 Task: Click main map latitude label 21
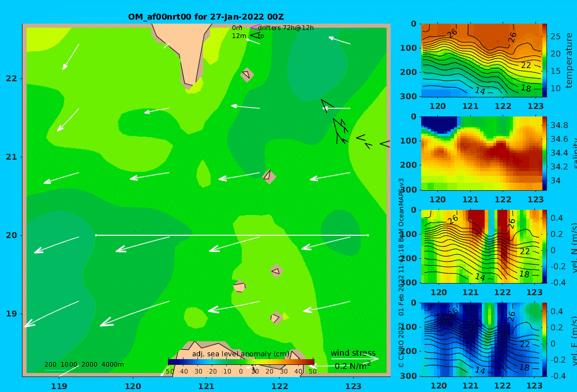pos(12,157)
